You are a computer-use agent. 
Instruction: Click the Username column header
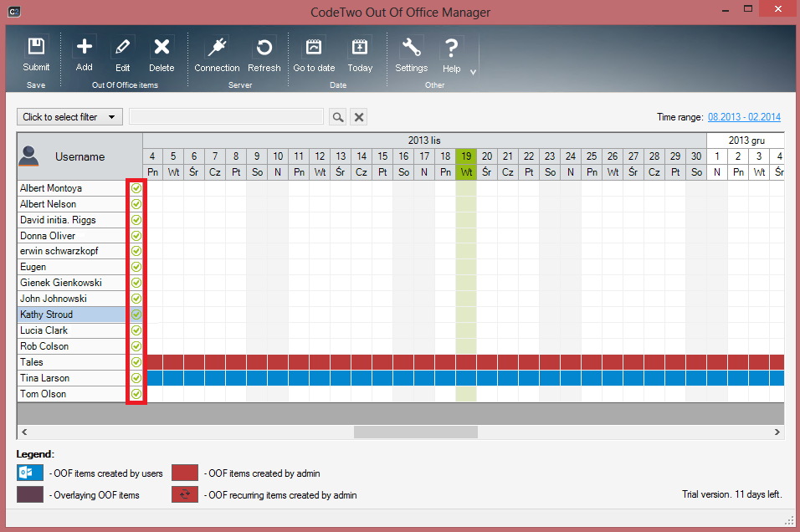(x=80, y=156)
